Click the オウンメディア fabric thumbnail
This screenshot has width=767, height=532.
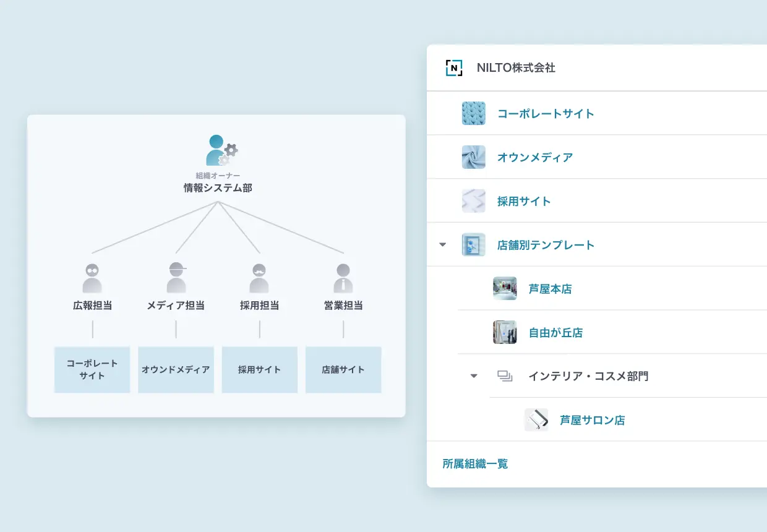tap(474, 157)
